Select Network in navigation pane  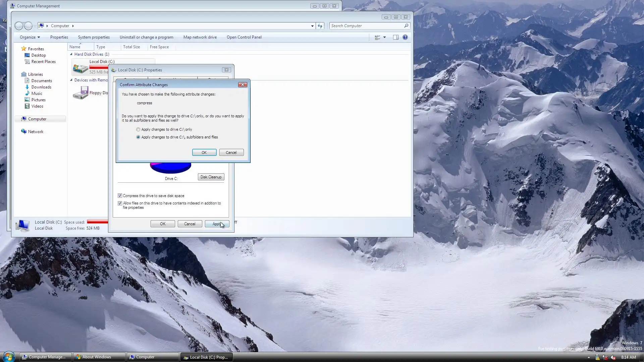pos(36,132)
